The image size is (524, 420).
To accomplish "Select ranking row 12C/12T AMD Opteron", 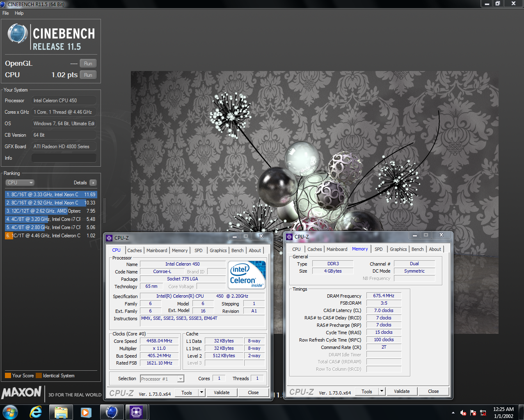I will [x=51, y=211].
